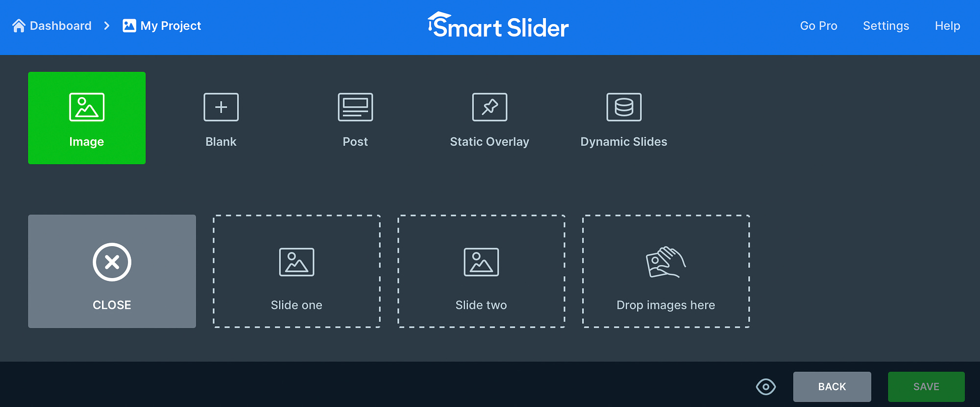Click the green SAVE button

(x=926, y=387)
